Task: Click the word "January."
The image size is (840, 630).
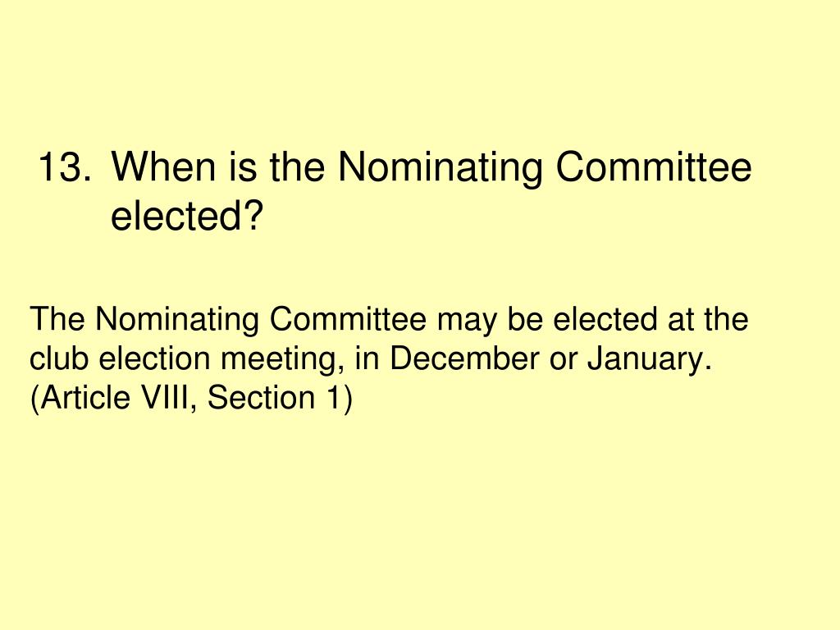Action: tap(650, 360)
